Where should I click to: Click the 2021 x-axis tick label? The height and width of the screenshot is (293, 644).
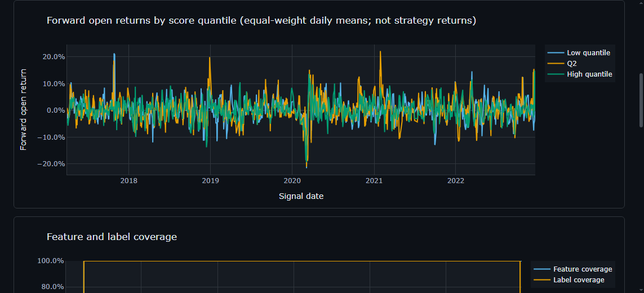[374, 181]
